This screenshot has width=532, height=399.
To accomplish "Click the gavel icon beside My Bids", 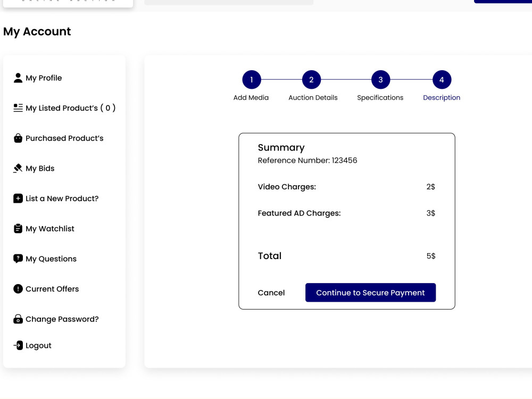I will (18, 168).
